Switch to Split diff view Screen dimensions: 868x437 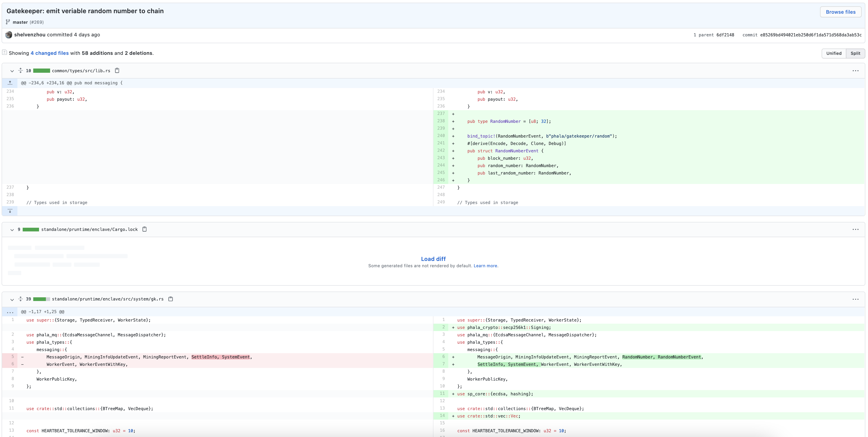[855, 53]
